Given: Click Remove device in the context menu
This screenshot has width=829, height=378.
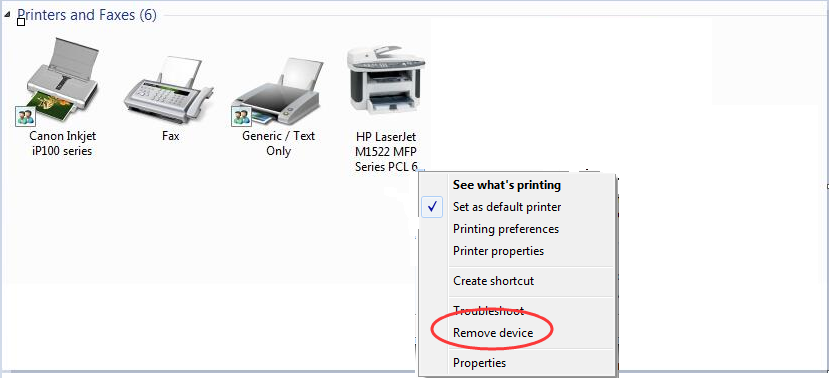Looking at the screenshot, I should (x=493, y=333).
